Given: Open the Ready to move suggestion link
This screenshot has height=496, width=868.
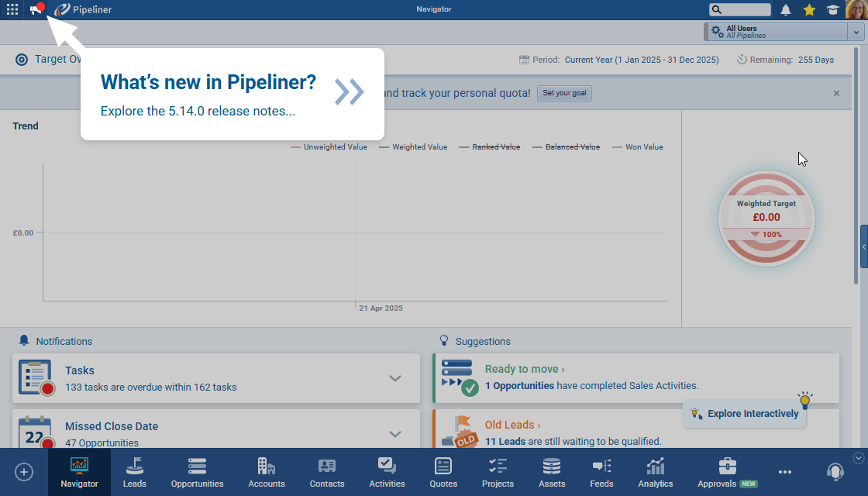Looking at the screenshot, I should click(x=524, y=370).
